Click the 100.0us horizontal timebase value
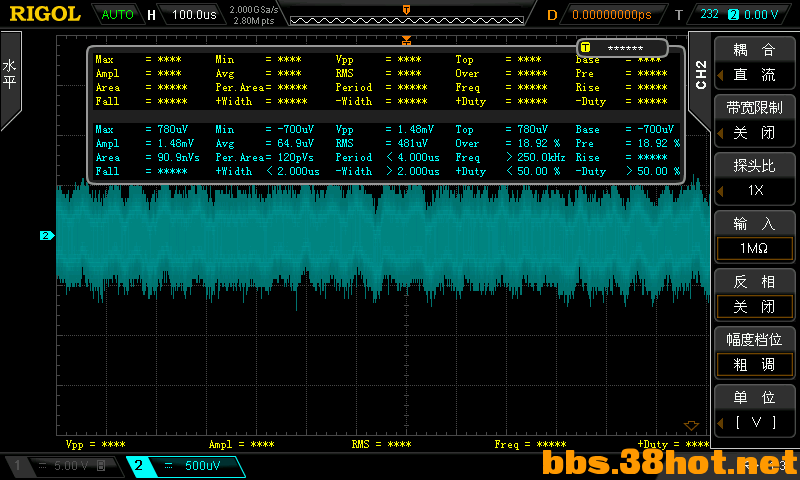800x480 pixels. tap(194, 14)
